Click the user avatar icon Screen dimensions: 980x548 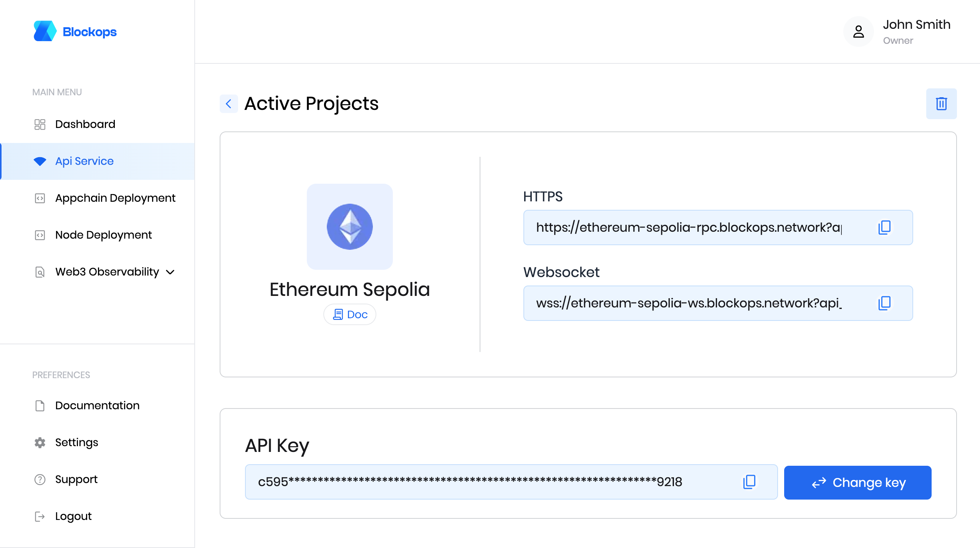pyautogui.click(x=858, y=32)
